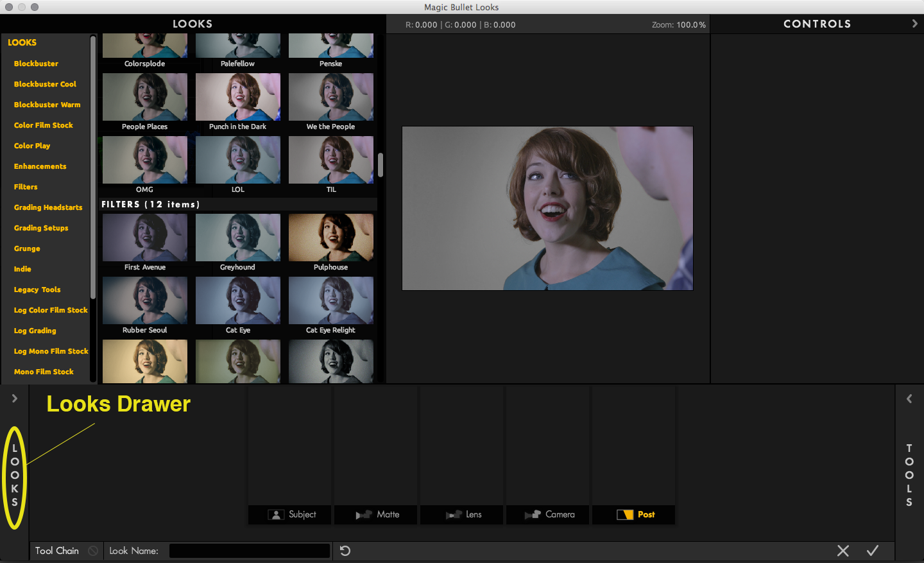Collapse the Controls panel chevron

pyautogui.click(x=914, y=24)
